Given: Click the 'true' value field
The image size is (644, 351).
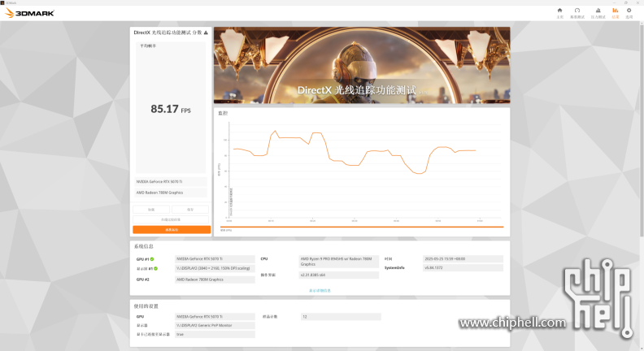Looking at the screenshot, I should [215, 334].
